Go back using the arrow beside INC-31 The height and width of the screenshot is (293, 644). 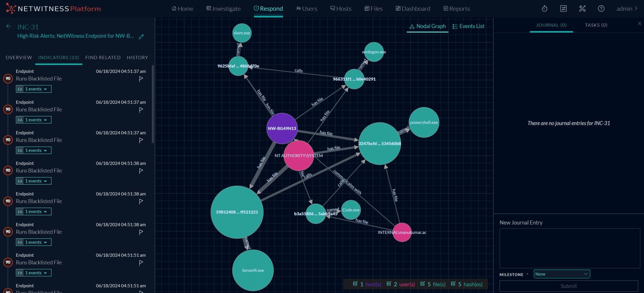click(x=9, y=26)
